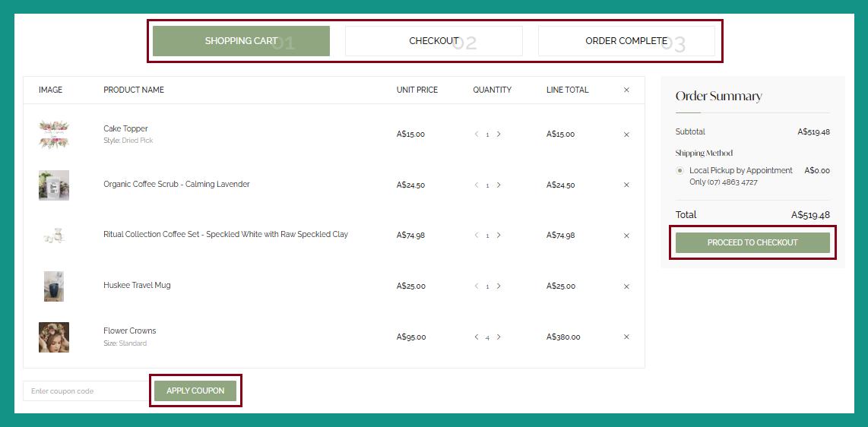The height and width of the screenshot is (427, 868).
Task: Open Cake Topper product thumbnail
Action: (54, 134)
